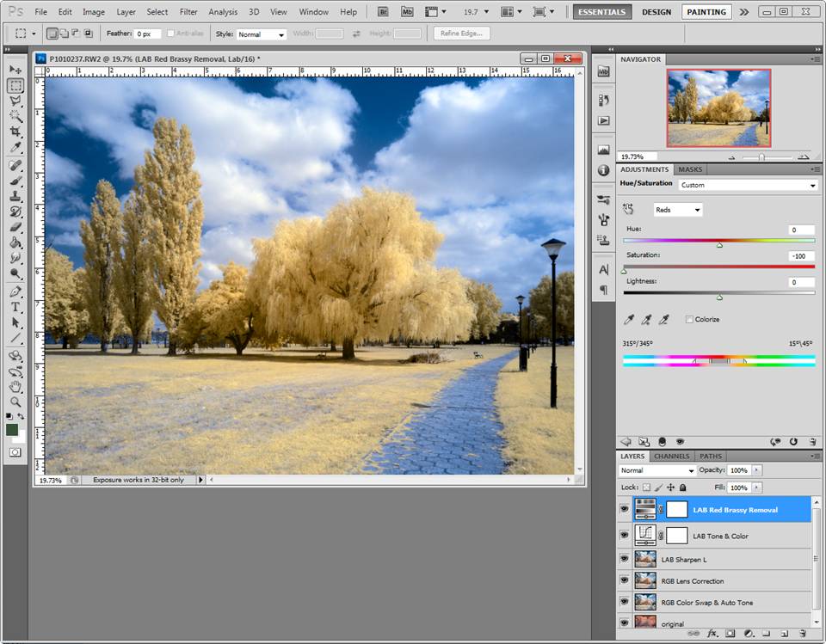The width and height of the screenshot is (826, 644).
Task: Toggle lock all layer option
Action: click(x=682, y=488)
